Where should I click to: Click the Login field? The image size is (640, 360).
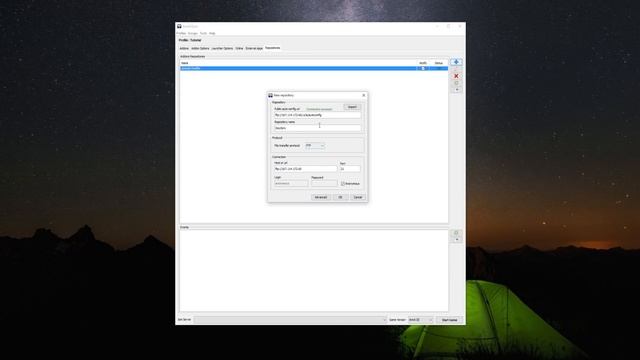click(x=291, y=184)
